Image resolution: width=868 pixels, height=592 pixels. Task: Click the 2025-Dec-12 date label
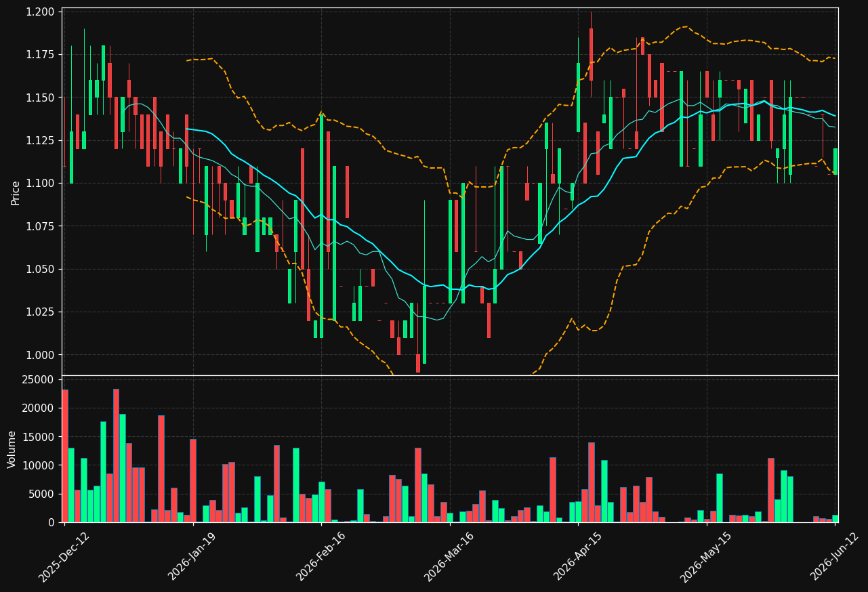point(64,557)
